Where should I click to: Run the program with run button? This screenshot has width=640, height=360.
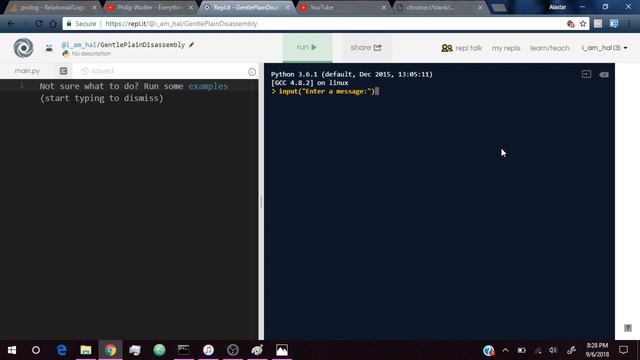307,47
